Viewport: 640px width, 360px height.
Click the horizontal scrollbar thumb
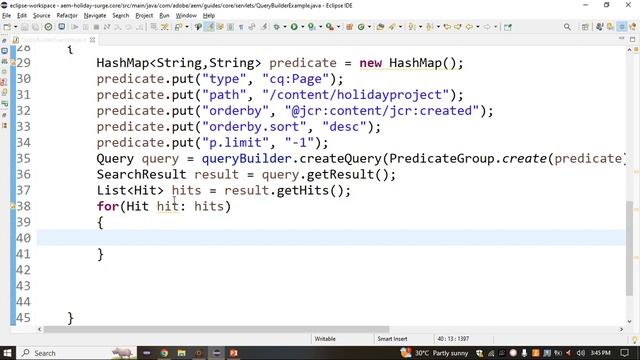[x=216, y=329]
